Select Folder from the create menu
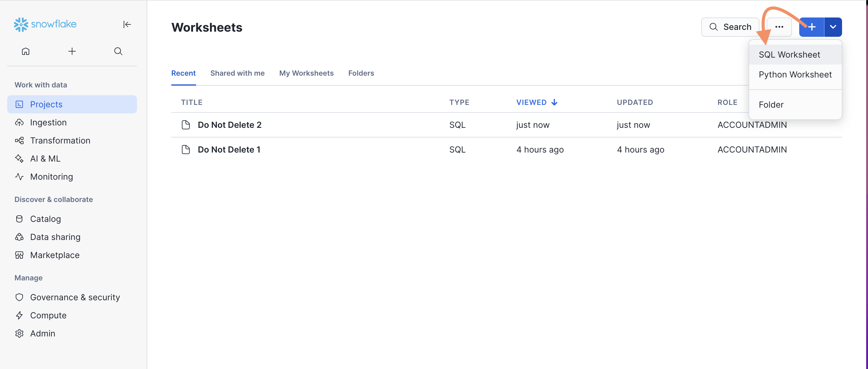The width and height of the screenshot is (868, 369). [771, 105]
